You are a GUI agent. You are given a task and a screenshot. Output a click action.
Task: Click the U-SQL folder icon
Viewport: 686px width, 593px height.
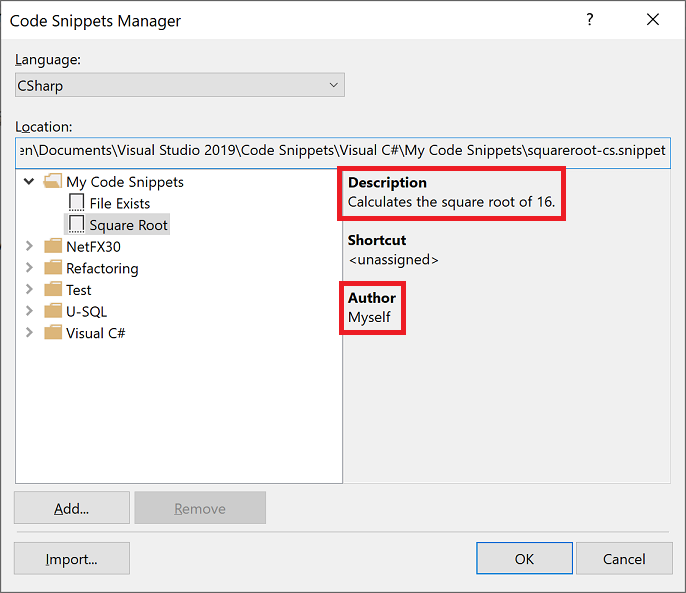53,311
